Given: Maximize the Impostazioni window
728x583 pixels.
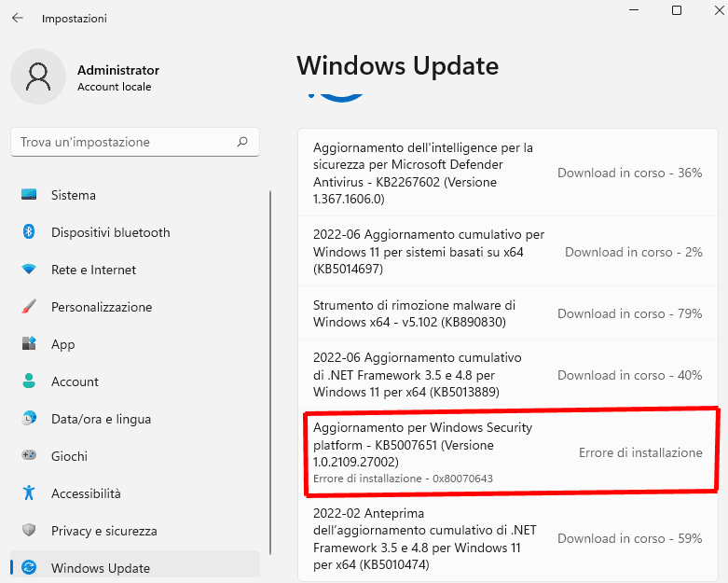Looking at the screenshot, I should pyautogui.click(x=677, y=10).
